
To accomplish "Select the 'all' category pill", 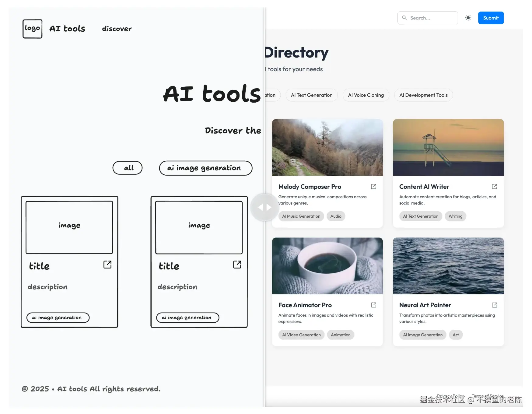I will pyautogui.click(x=128, y=168).
